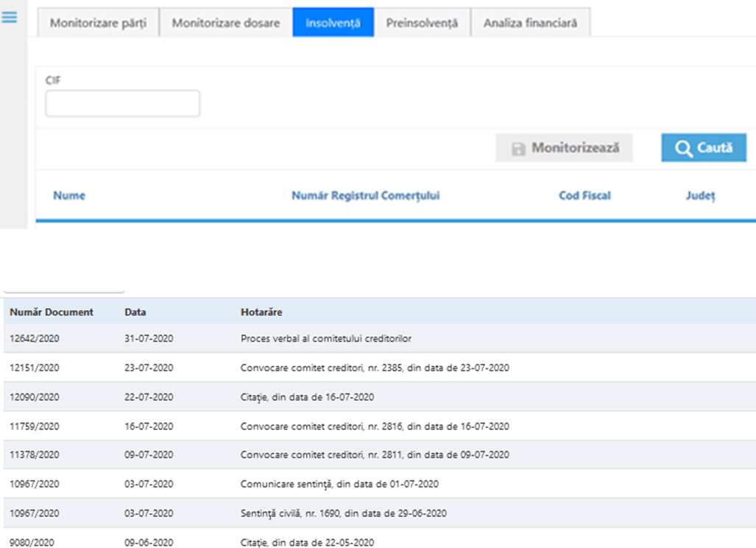
Task: Open Sentință civilă nr. 1690 entry
Action: click(x=343, y=513)
